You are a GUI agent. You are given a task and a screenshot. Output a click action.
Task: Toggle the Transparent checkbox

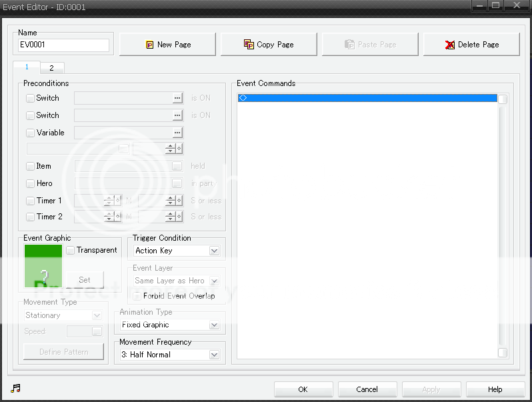(71, 250)
